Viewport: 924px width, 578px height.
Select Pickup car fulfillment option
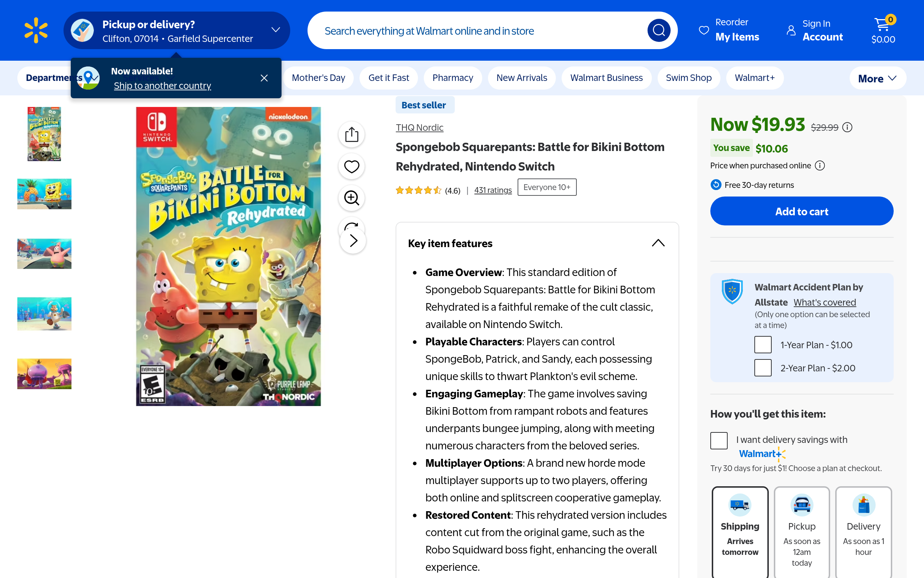click(x=802, y=532)
